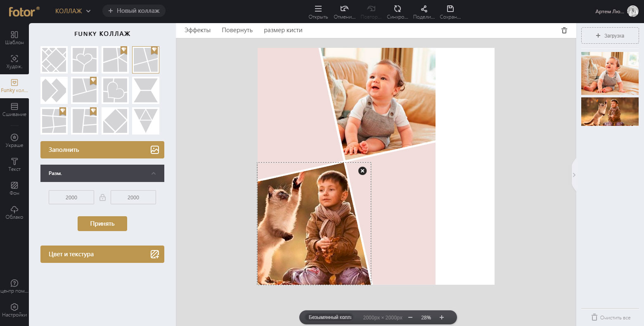Zoom in with the plus icon

(442, 317)
